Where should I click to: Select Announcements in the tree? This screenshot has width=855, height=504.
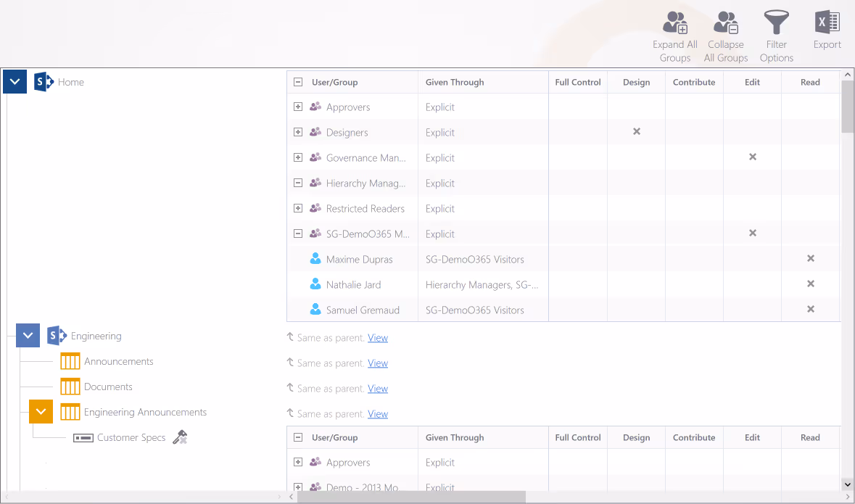(x=118, y=361)
